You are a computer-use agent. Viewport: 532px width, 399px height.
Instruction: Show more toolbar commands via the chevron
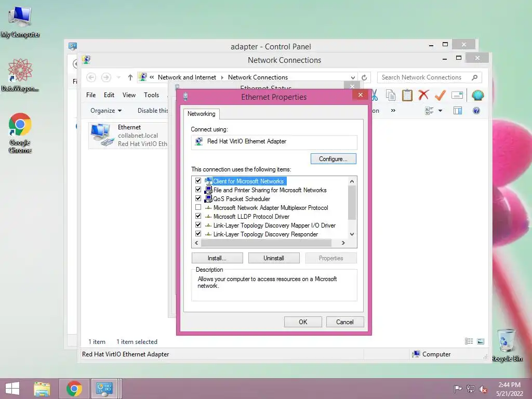point(393,111)
